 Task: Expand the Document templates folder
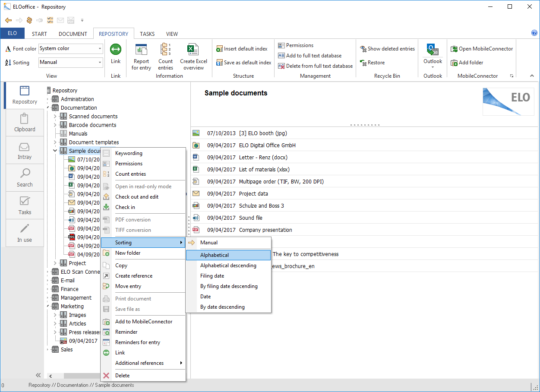pyautogui.click(x=55, y=142)
